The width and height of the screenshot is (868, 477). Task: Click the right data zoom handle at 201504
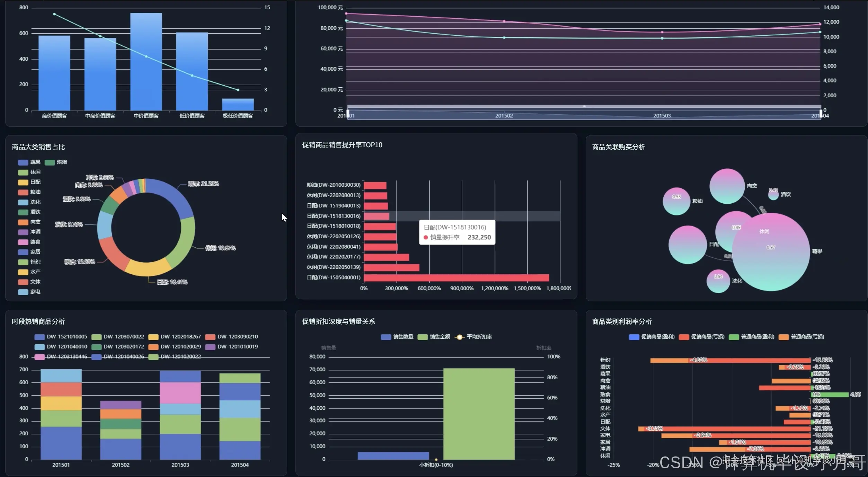coord(821,113)
